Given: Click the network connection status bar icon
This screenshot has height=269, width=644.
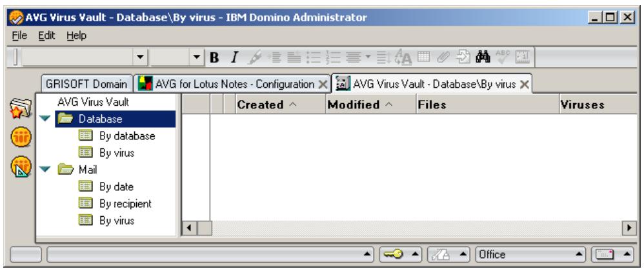Looking at the screenshot, I should (441, 255).
